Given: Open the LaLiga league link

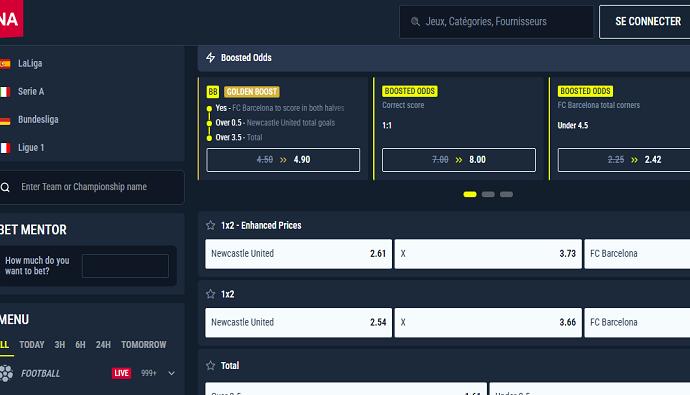Looking at the screenshot, I should tap(30, 63).
